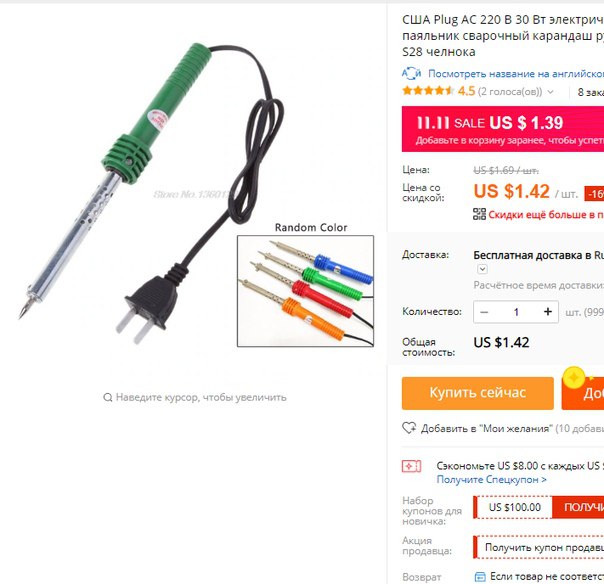Click the heart icon for My Wishes
The image size is (604, 584).
(409, 428)
